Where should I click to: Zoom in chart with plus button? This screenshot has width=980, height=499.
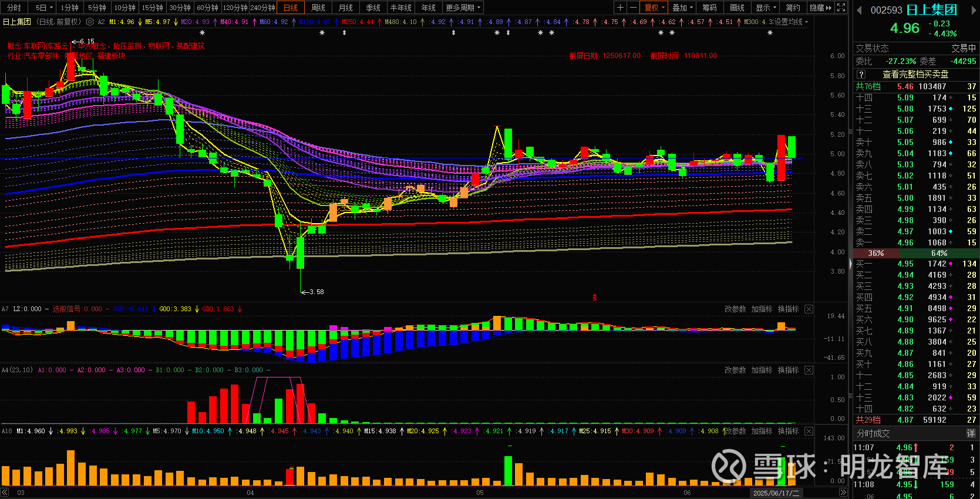620,8
